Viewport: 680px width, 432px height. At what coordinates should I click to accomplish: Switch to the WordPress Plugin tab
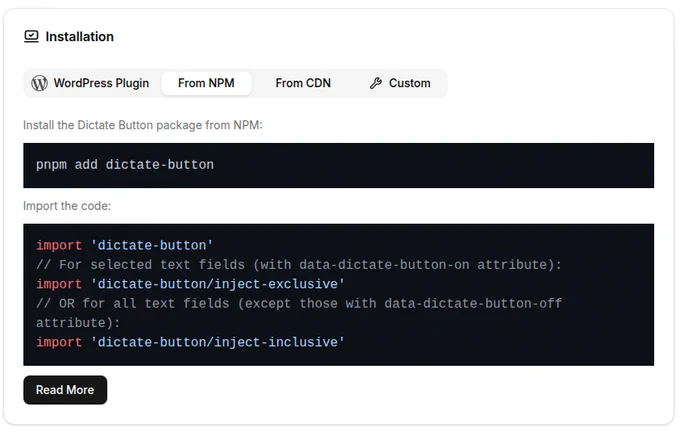point(91,83)
